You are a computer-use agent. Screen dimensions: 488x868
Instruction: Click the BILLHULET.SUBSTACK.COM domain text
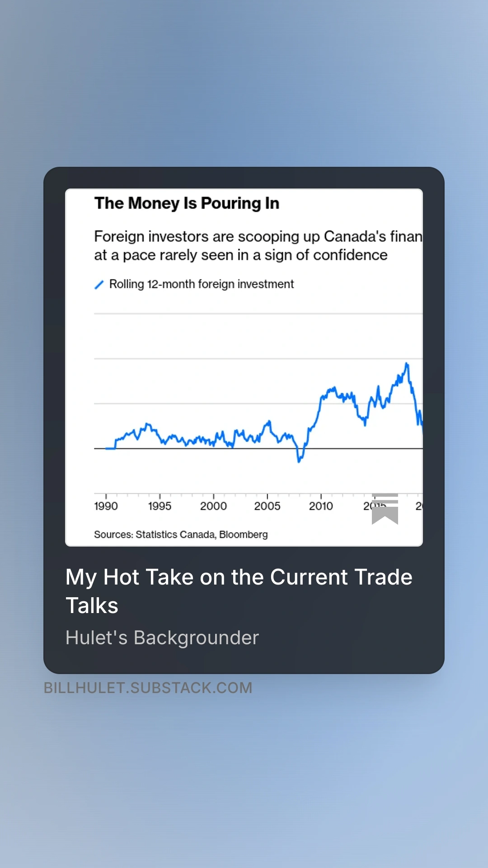[148, 688]
